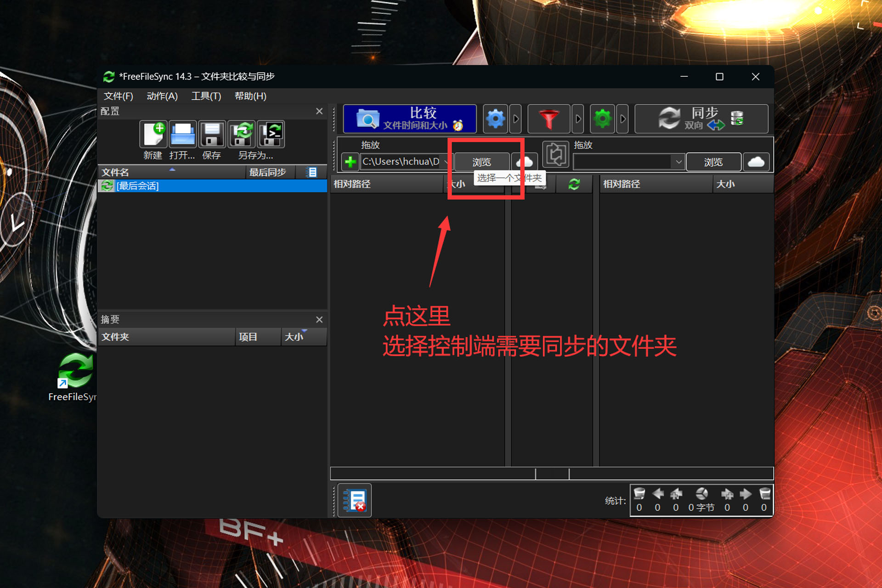The image size is (882, 588).
Task: Click the Compare (比较) button
Action: tap(409, 119)
